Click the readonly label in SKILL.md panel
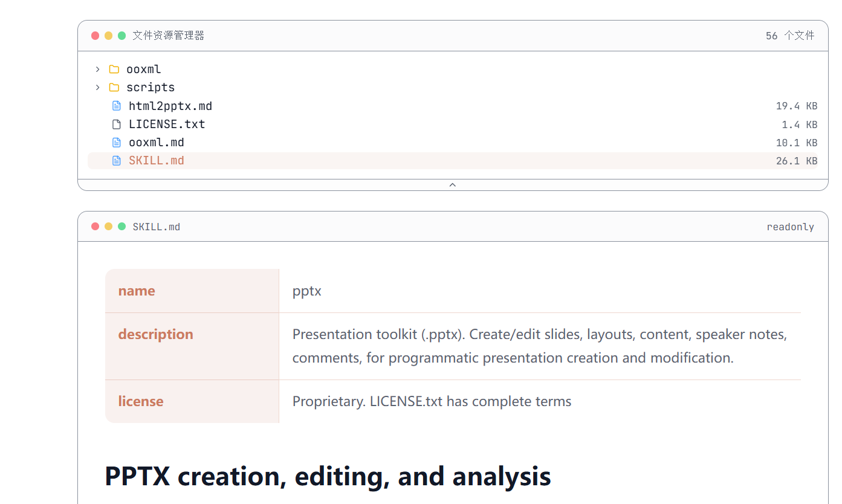842x504 pixels. [x=789, y=227]
